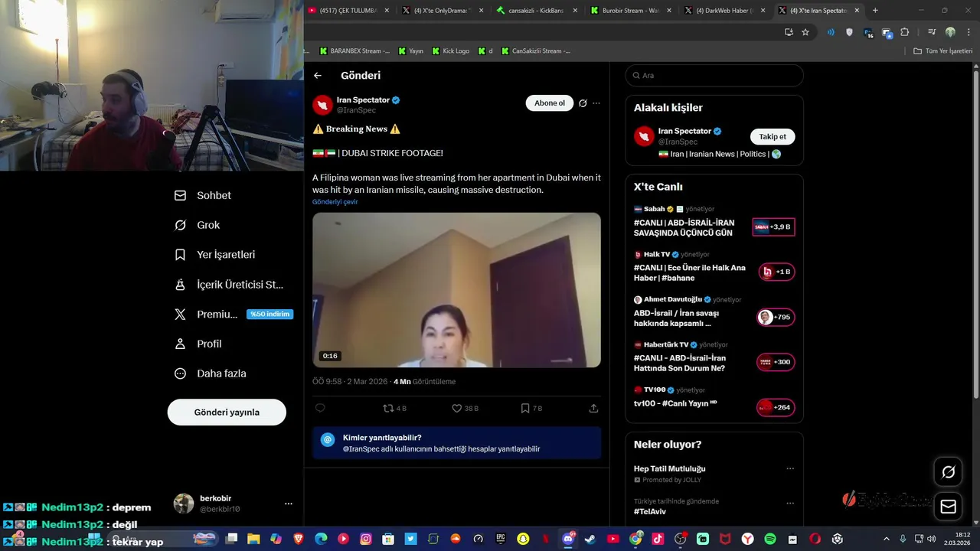Viewport: 980px width, 551px height.
Task: Show hidden system tray icons
Action: 887,539
